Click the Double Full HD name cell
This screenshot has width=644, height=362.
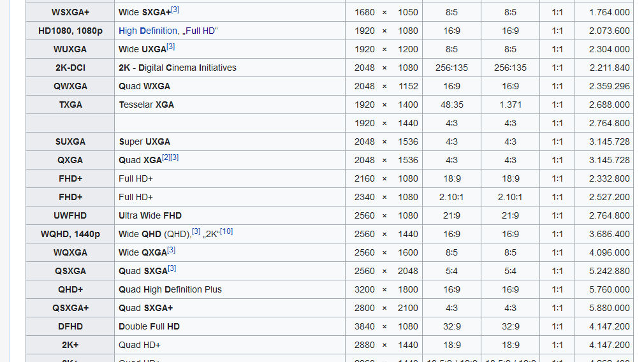[x=230, y=326]
